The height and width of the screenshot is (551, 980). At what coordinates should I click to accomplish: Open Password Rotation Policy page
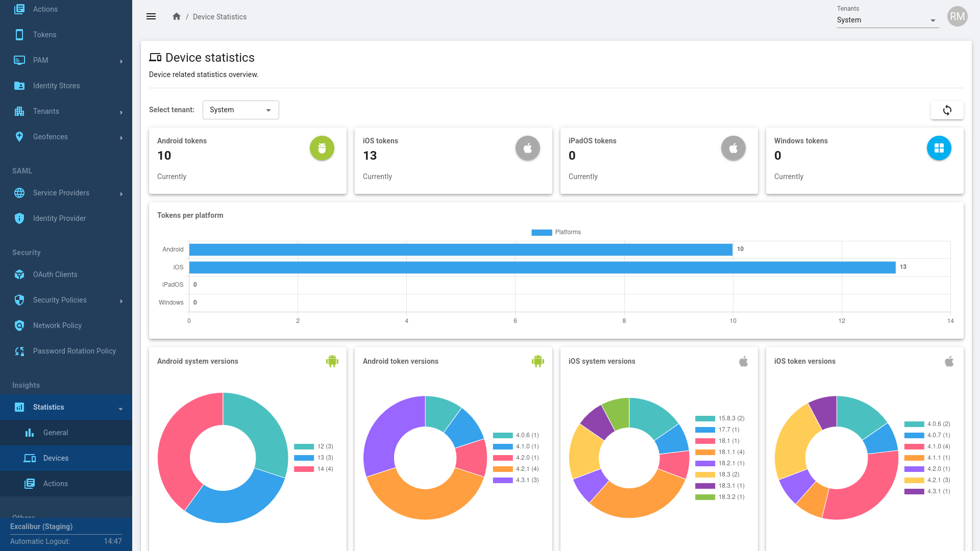point(75,351)
